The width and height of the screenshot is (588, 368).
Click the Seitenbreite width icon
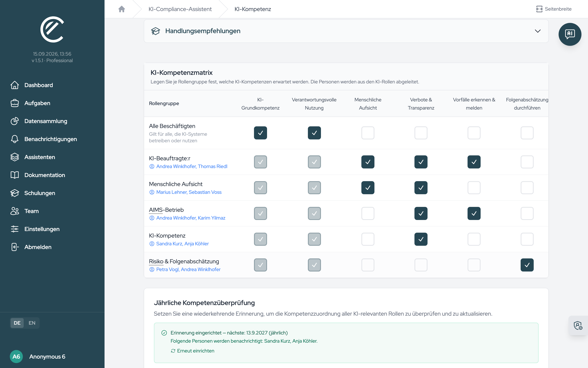pyautogui.click(x=539, y=9)
